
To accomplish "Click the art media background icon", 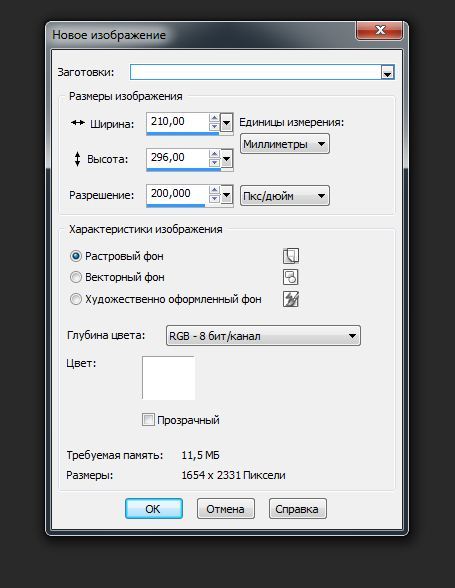I will [x=291, y=299].
